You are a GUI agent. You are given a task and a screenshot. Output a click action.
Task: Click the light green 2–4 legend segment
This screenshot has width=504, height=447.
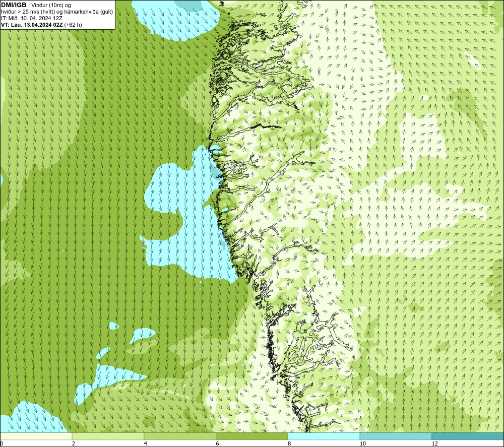tap(108, 436)
